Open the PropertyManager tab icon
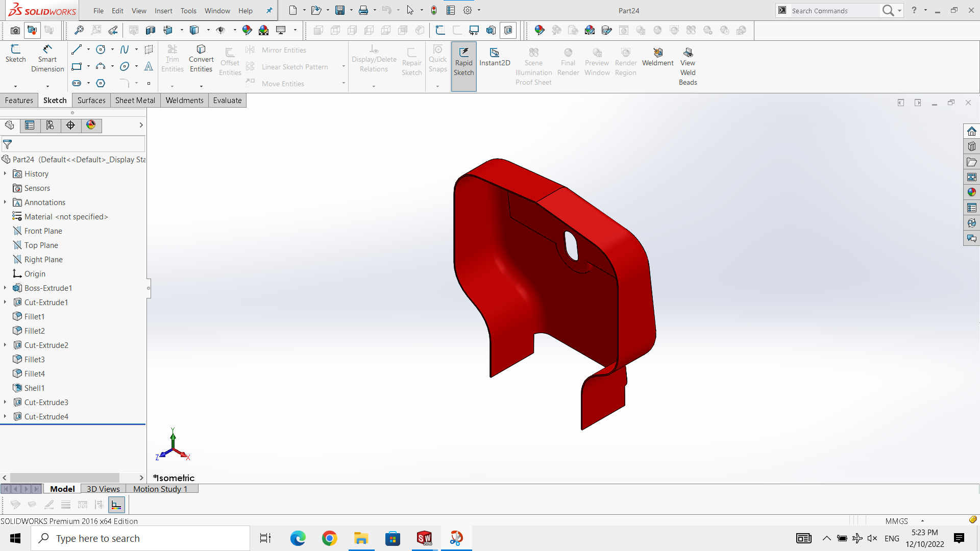The height and width of the screenshot is (551, 980). (x=30, y=125)
